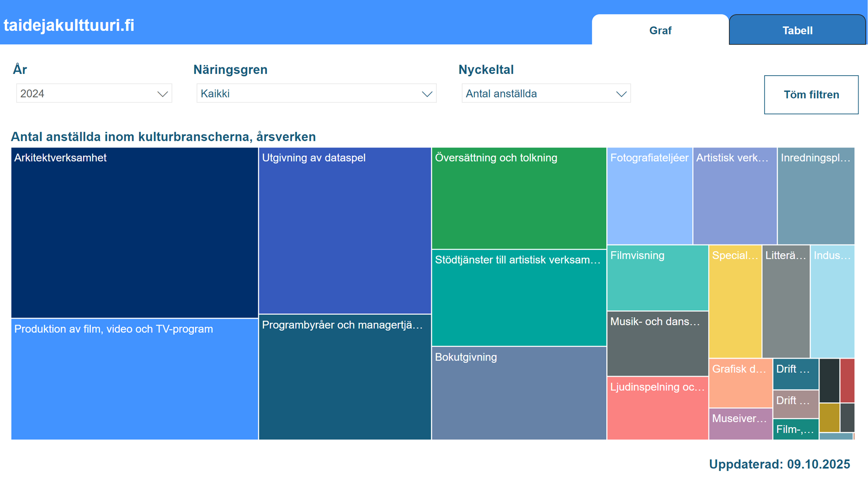Switch to the Tabell tab
The image size is (868, 495).
tap(797, 30)
